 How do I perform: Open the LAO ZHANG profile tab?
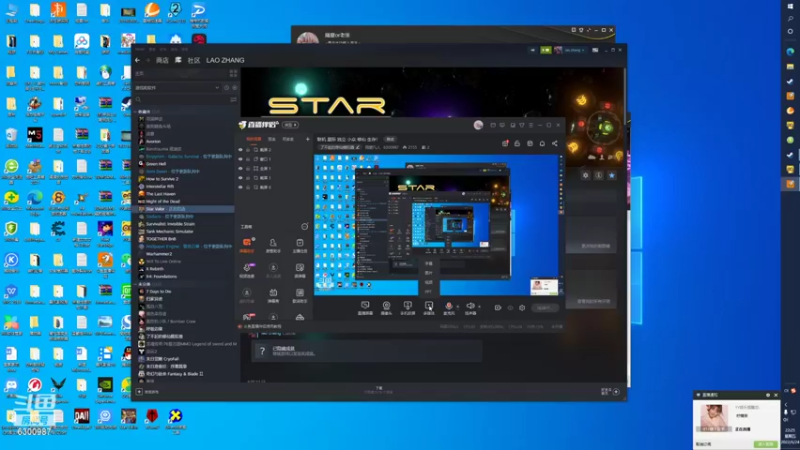point(225,60)
